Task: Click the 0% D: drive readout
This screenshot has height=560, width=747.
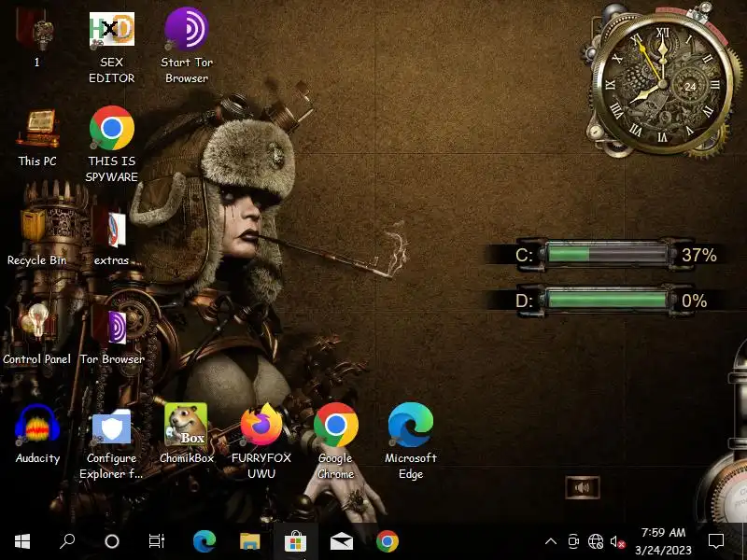Action: tap(694, 301)
